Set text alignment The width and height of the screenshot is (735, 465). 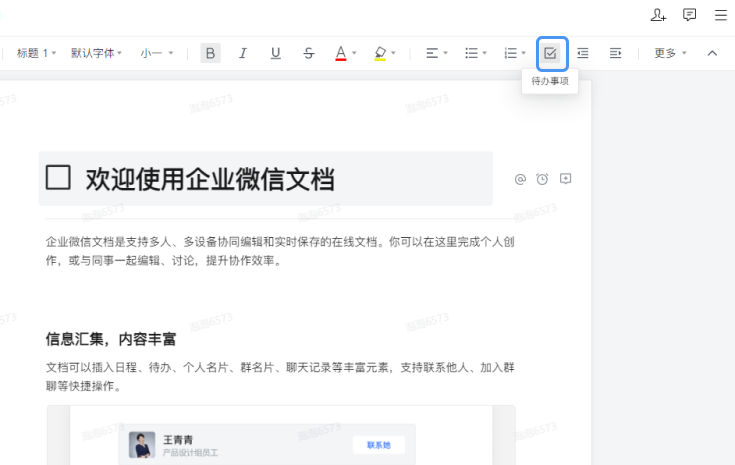click(432, 53)
